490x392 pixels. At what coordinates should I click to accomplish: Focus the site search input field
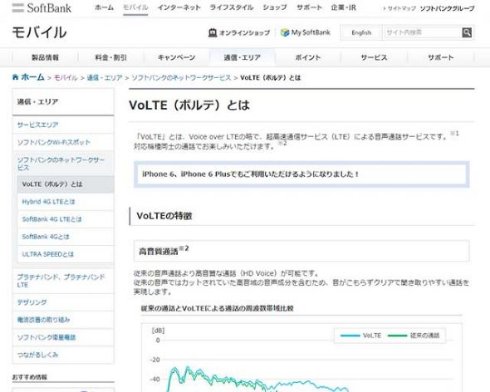point(422,32)
